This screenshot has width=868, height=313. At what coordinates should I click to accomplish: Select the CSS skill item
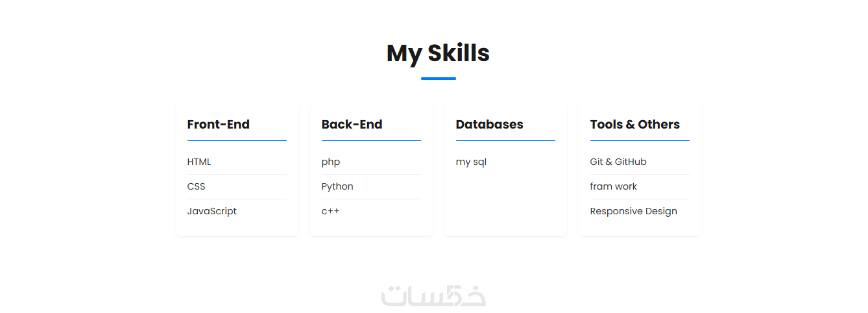[x=196, y=186]
